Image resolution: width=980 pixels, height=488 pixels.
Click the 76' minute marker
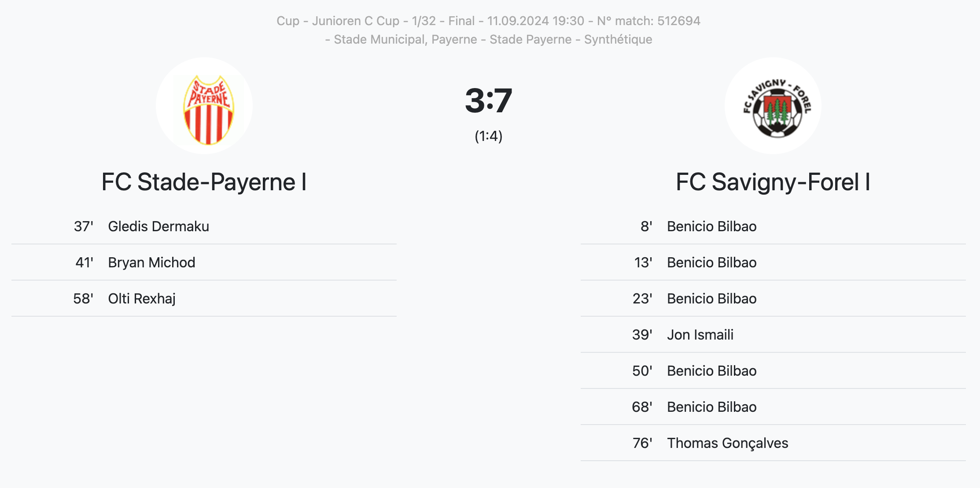pyautogui.click(x=642, y=443)
